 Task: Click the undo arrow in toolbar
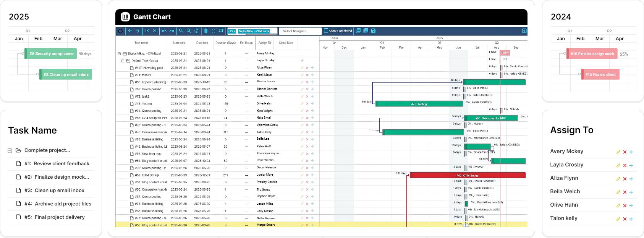(164, 31)
